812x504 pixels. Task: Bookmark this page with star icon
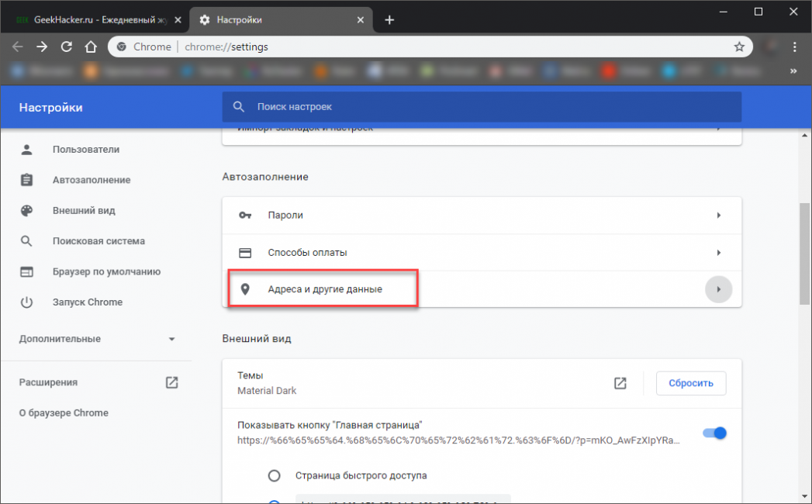coord(739,47)
